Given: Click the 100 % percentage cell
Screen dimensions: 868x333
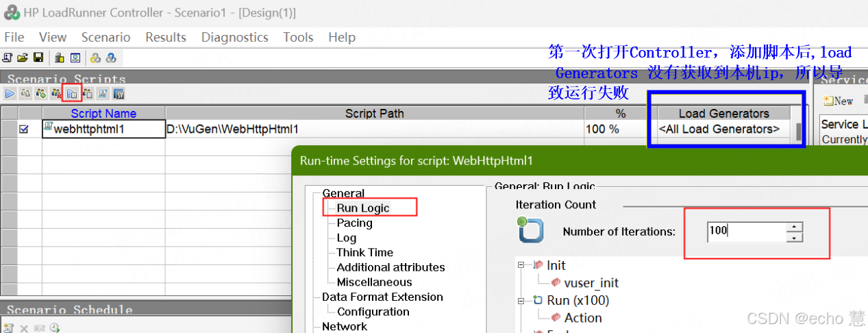Looking at the screenshot, I should (x=620, y=129).
